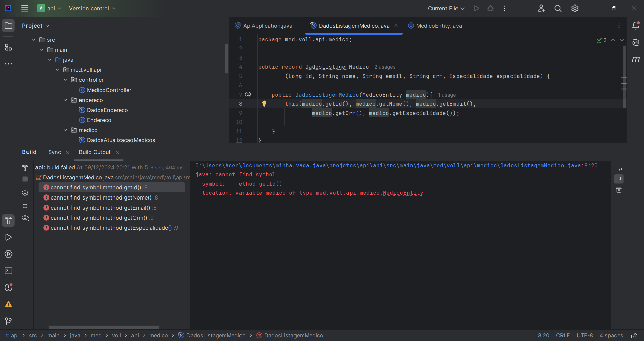Rebuild using hammer icon in Build panel

pos(25,168)
